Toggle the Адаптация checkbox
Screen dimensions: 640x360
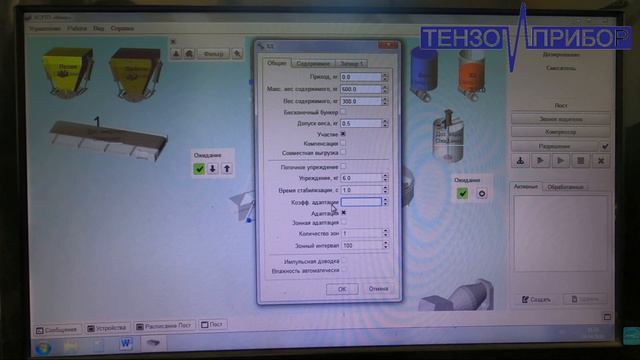click(343, 213)
